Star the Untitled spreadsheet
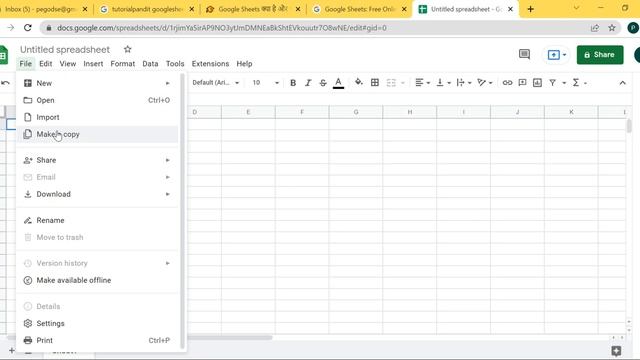Image resolution: width=640 pixels, height=360 pixels. 127,49
